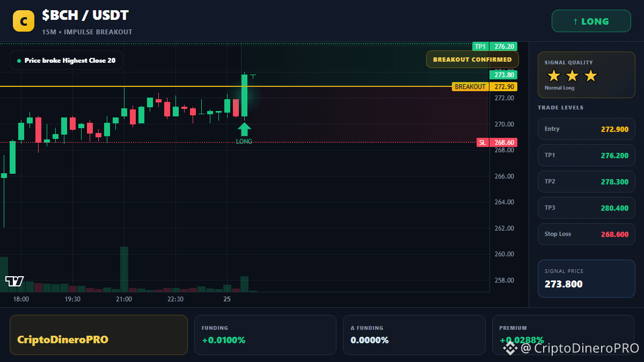
Task: Click the 262.00 price axis label
Action: click(504, 228)
